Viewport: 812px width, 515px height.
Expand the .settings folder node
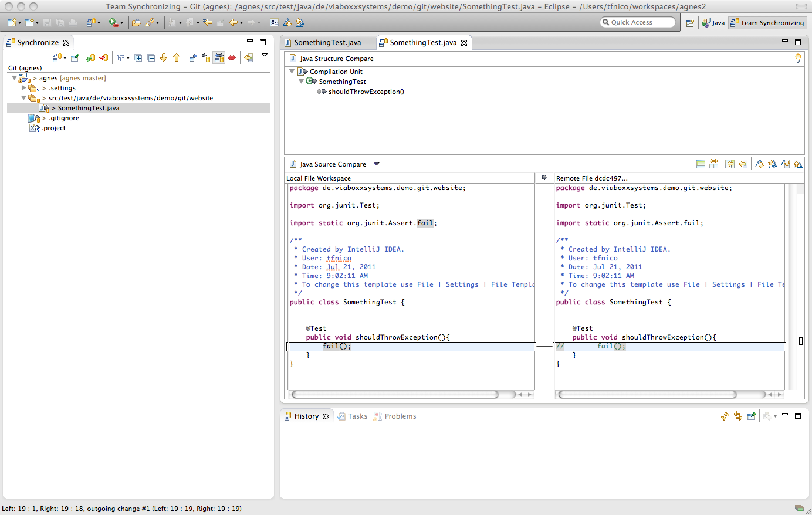pos(23,88)
